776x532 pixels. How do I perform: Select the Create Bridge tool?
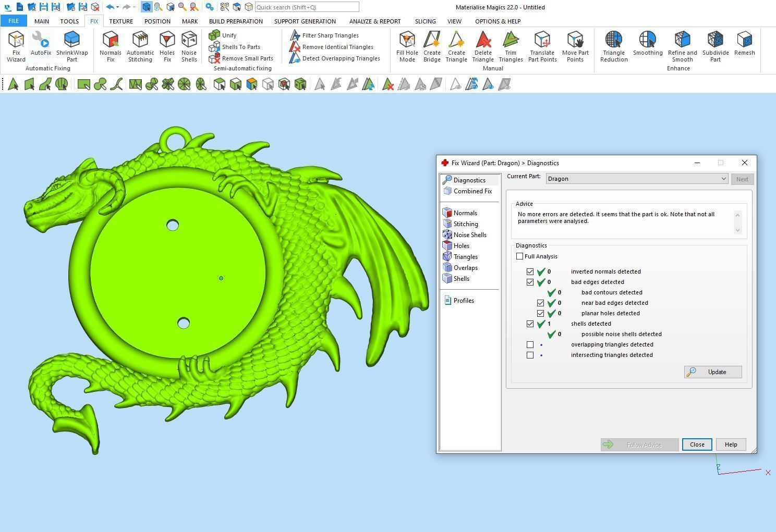point(432,46)
